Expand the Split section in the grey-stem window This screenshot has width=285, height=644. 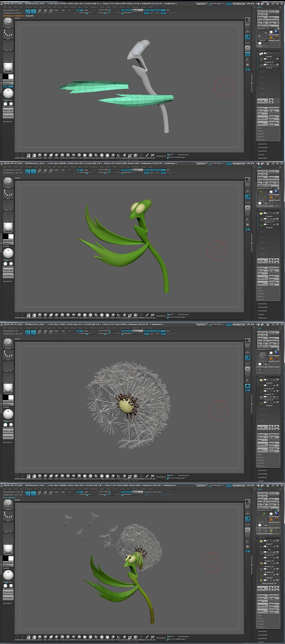tap(259, 128)
